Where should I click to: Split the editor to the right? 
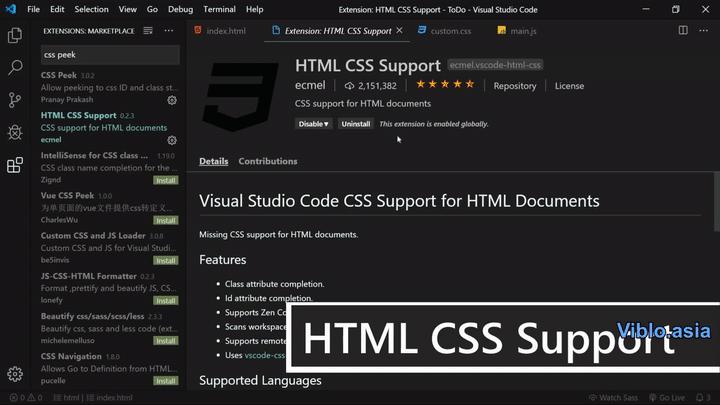tap(683, 30)
